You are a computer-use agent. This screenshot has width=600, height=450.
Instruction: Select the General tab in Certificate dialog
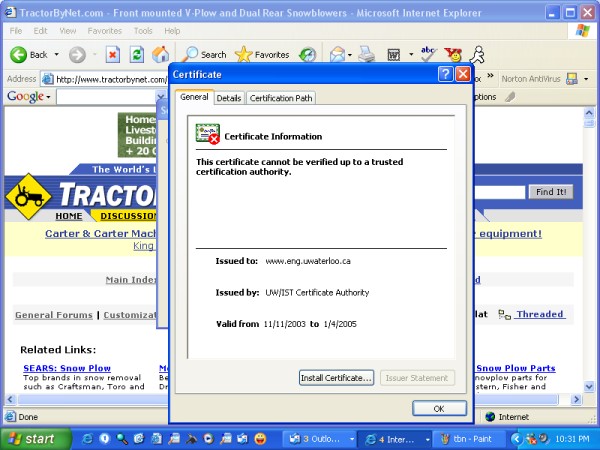(194, 97)
